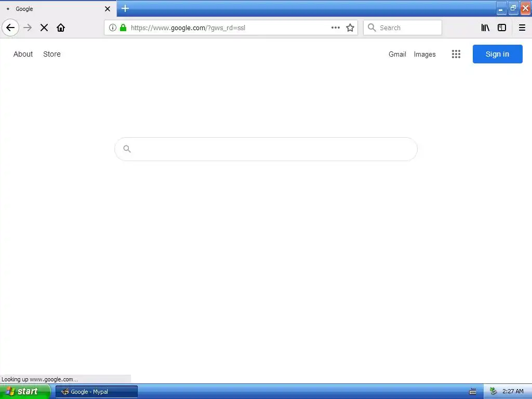The width and height of the screenshot is (532, 399).
Task: Toggle the sidebar icon in the toolbar
Action: click(x=502, y=28)
